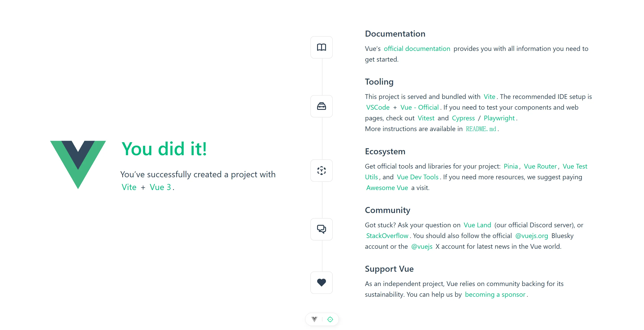The width and height of the screenshot is (644, 330).
Task: Go to the Playwright link
Action: pyautogui.click(x=499, y=118)
